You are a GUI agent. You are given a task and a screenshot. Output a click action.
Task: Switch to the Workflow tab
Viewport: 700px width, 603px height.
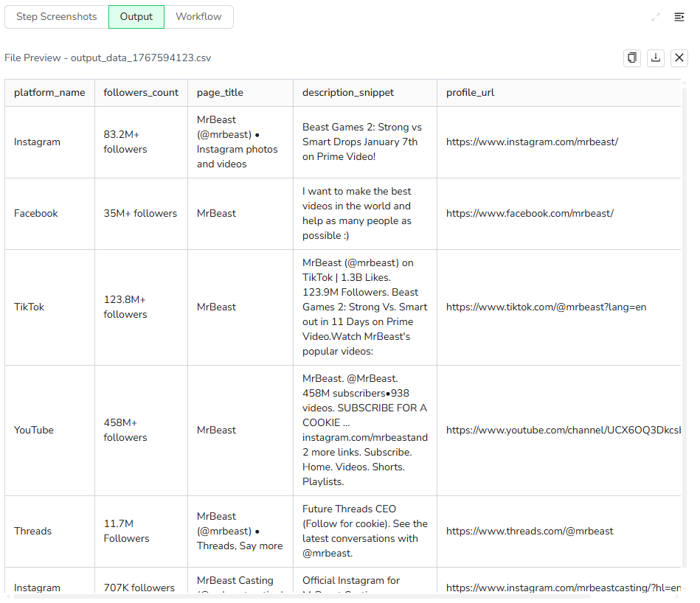[198, 16]
